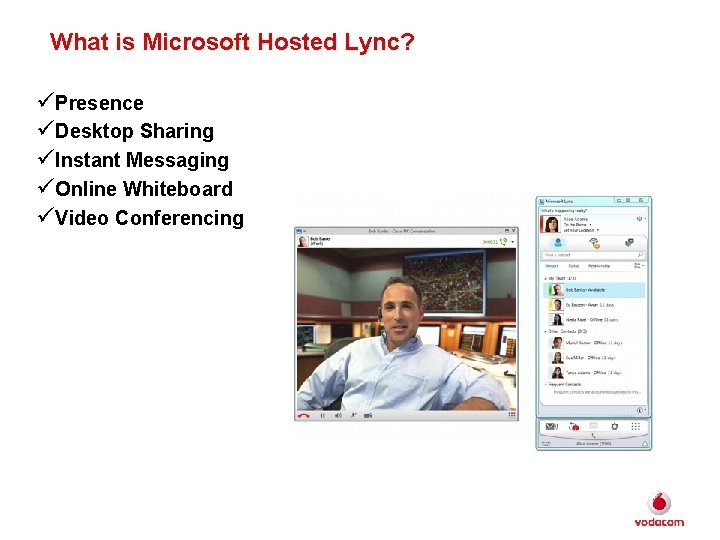Click the greyed screen icon in the bottom bar
720x540 pixels.
(x=594, y=426)
